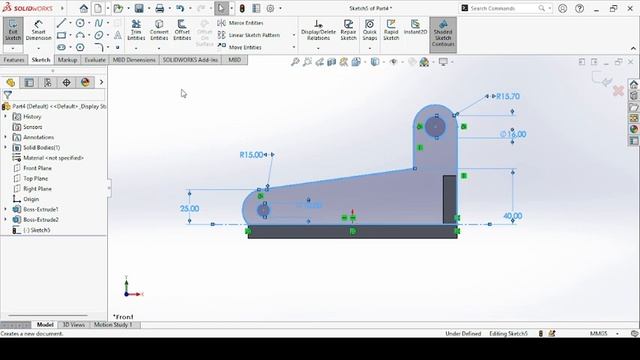Image resolution: width=640 pixels, height=360 pixels.
Task: Switch to the Markup tab
Action: [67, 60]
